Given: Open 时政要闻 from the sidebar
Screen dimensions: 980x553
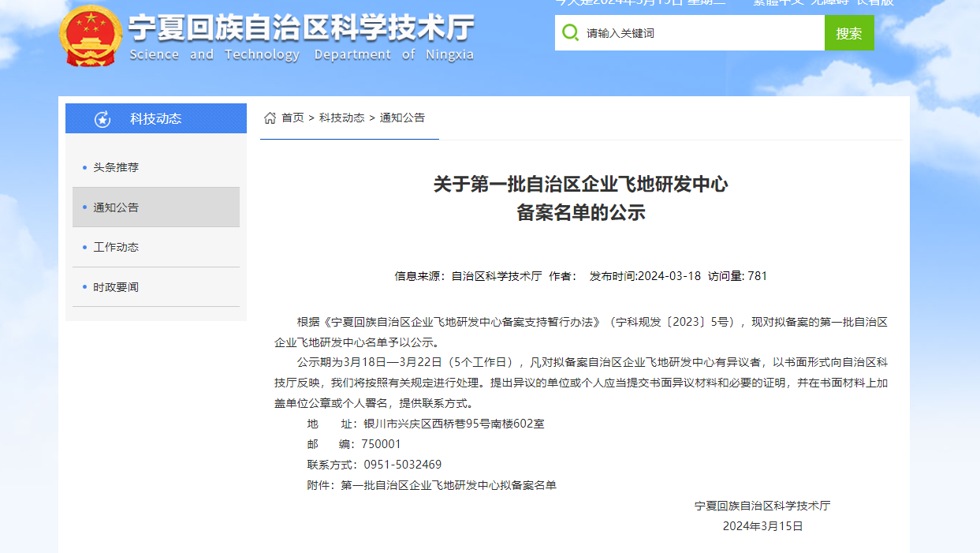Looking at the screenshot, I should (116, 287).
